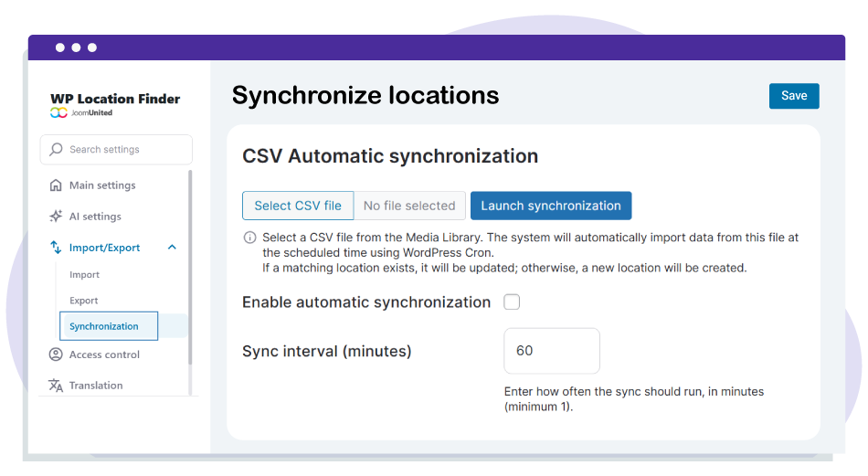Click the Synchronize locations heading

(365, 95)
